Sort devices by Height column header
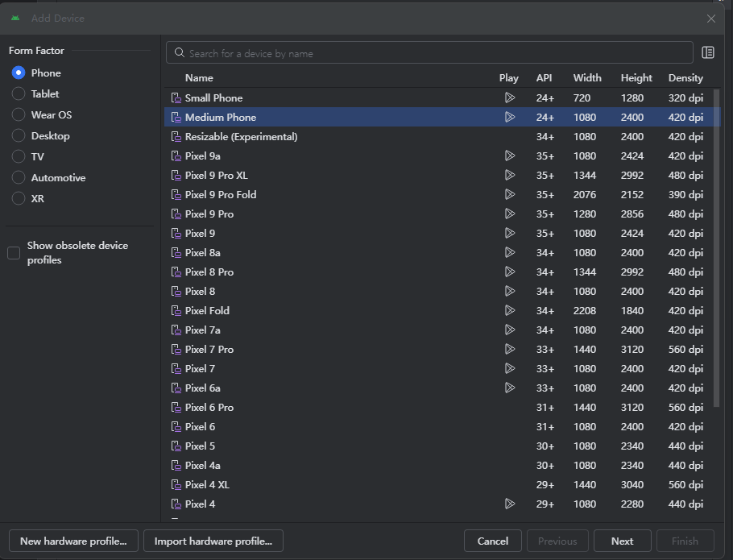This screenshot has width=733, height=560. (x=636, y=78)
